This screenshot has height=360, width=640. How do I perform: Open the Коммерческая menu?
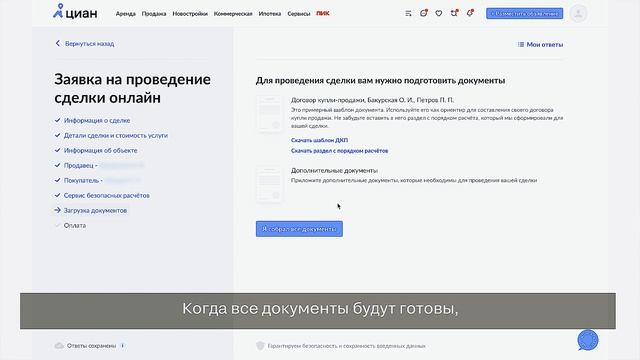point(233,13)
